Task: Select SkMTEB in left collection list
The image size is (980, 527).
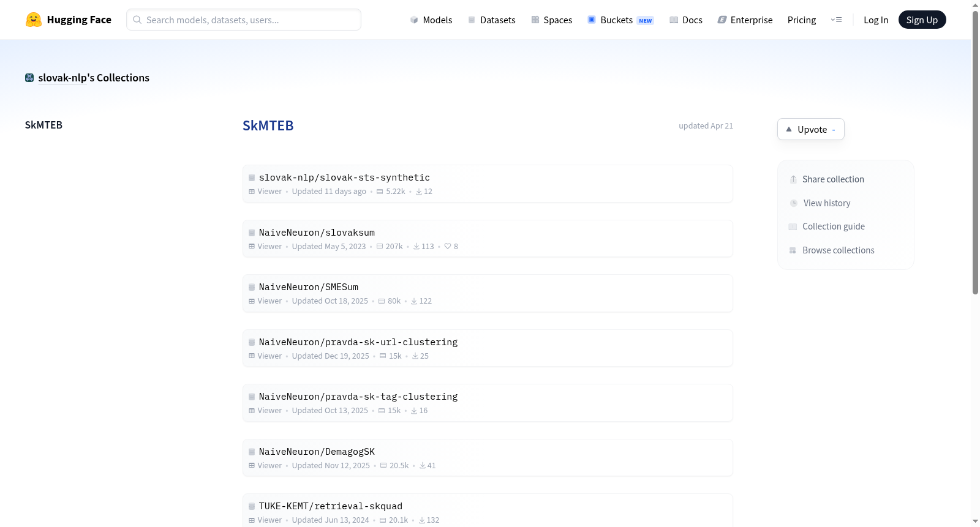Action: coord(43,125)
